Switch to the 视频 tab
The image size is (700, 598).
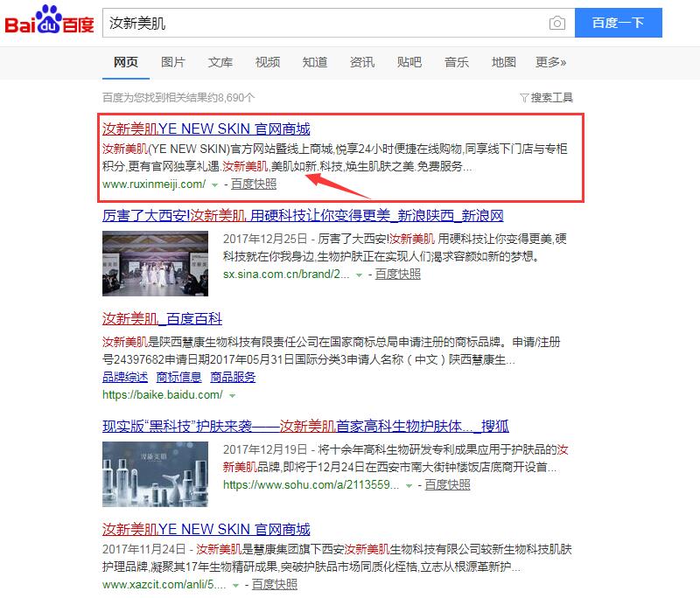tap(267, 63)
